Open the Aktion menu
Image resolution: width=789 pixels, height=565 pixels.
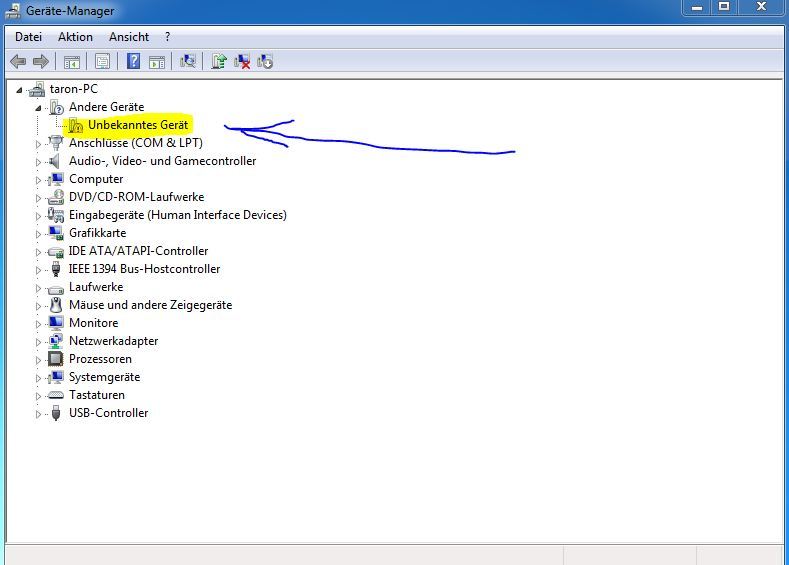tap(75, 37)
